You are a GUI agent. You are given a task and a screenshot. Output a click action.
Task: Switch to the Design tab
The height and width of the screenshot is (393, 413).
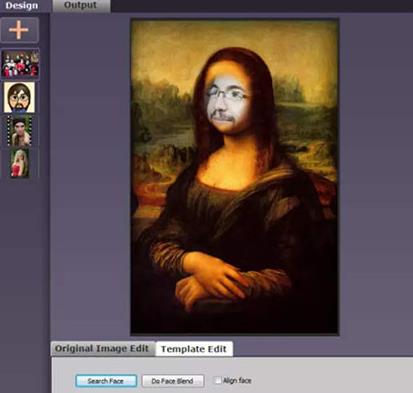22,6
